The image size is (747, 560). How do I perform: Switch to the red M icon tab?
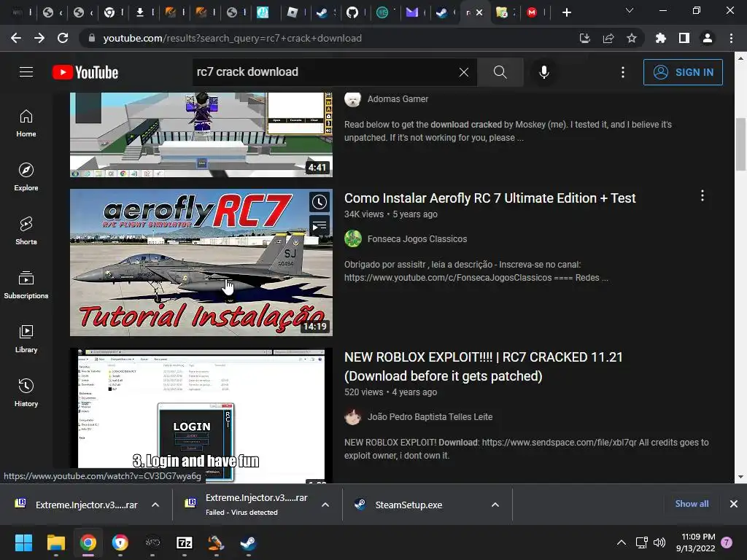532,12
